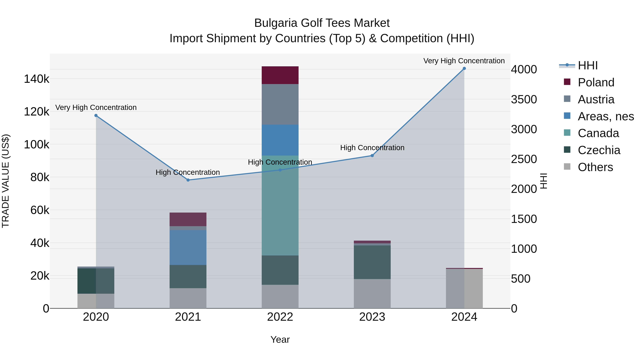Click the chart title 'Bulgaria Golf Tees Market'

click(x=322, y=23)
